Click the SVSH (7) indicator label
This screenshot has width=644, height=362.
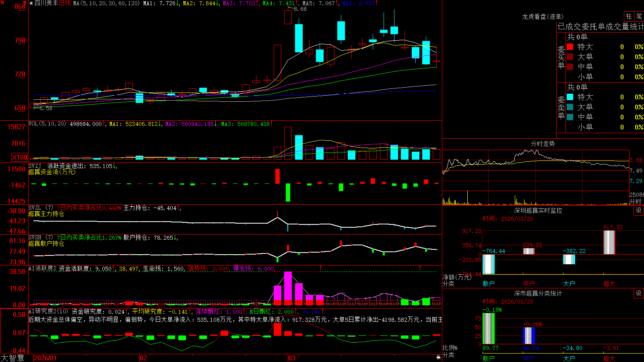41,238
